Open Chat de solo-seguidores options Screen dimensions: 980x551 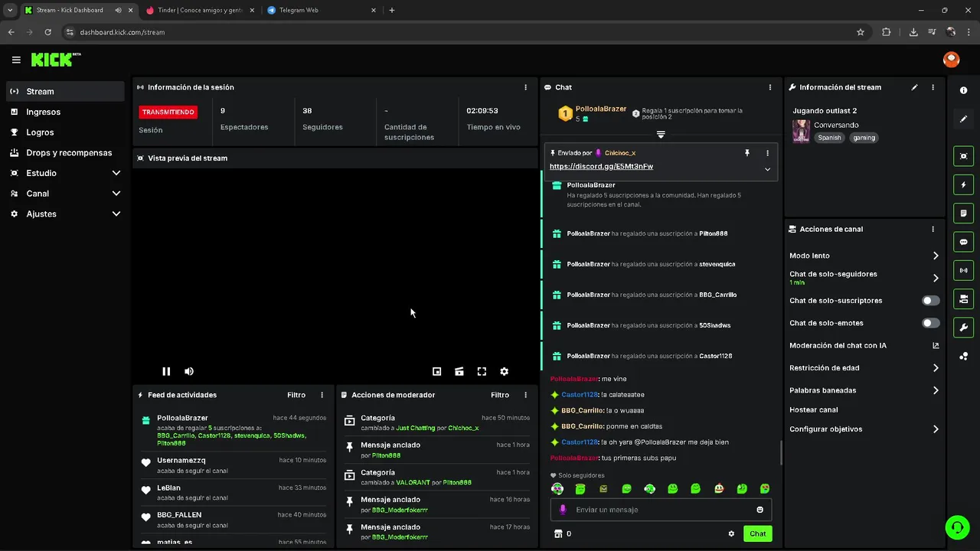(x=864, y=278)
